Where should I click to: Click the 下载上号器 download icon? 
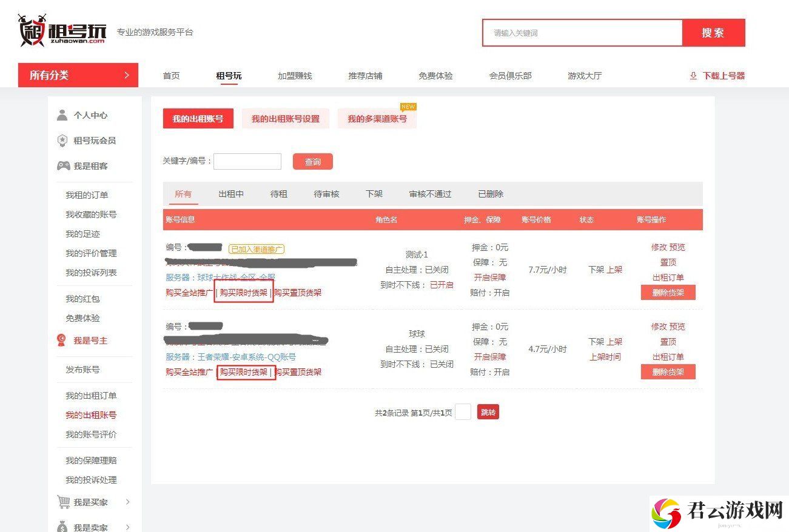point(693,76)
